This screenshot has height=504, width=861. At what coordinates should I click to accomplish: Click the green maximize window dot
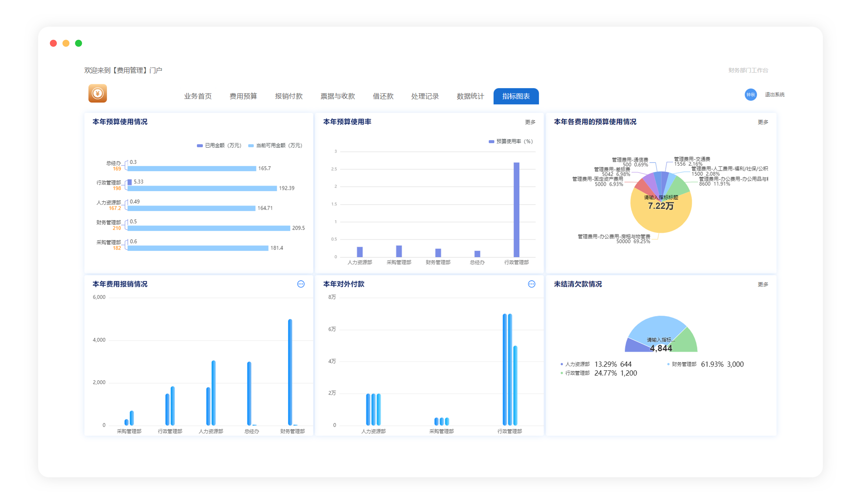click(x=79, y=43)
